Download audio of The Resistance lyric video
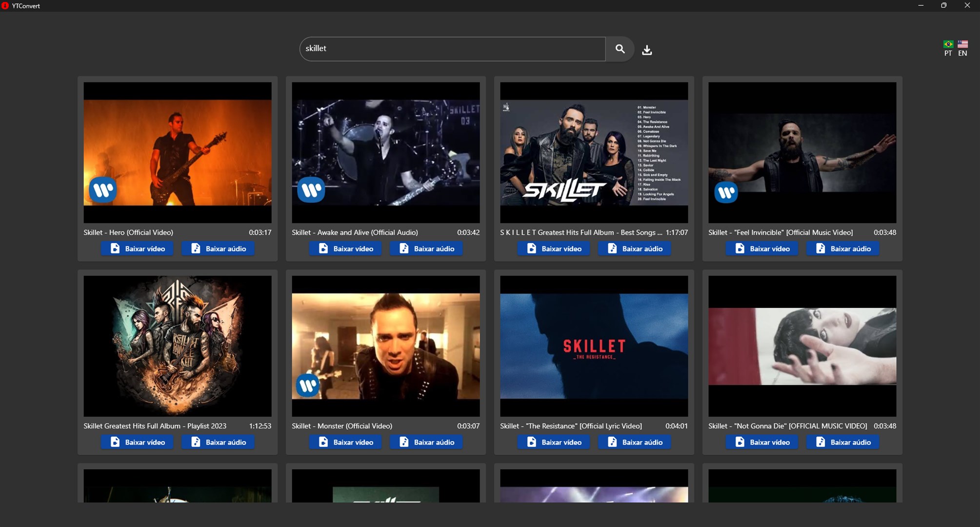The image size is (980, 527). [635, 442]
